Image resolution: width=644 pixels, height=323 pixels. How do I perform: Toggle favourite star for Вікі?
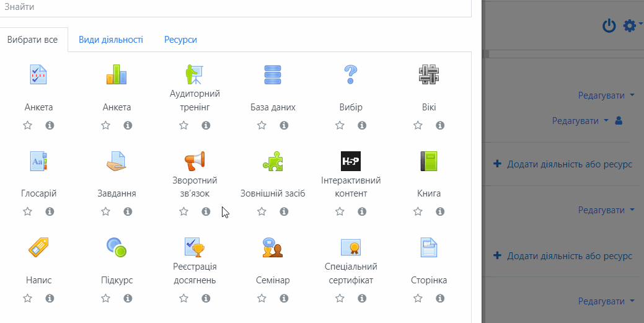[x=418, y=125]
